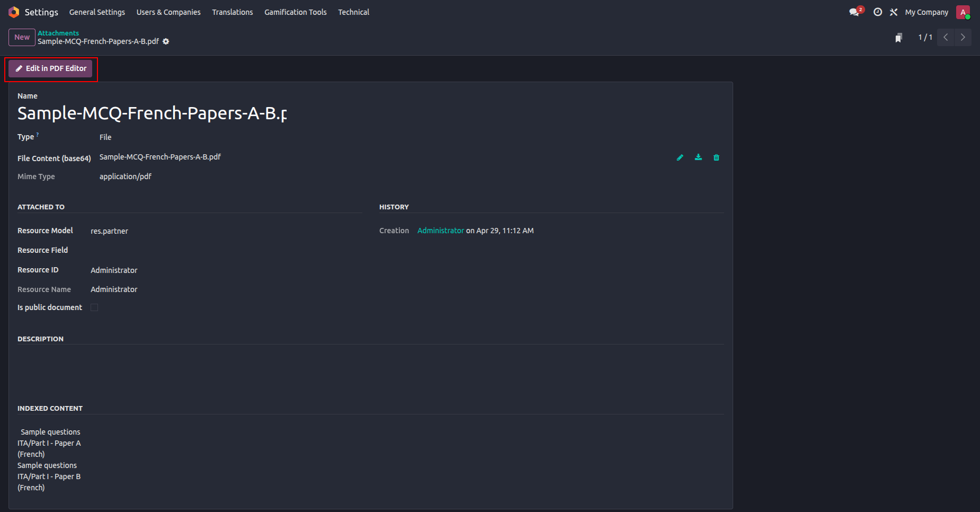Click the Type field help question mark
Image resolution: width=980 pixels, height=512 pixels.
(38, 135)
